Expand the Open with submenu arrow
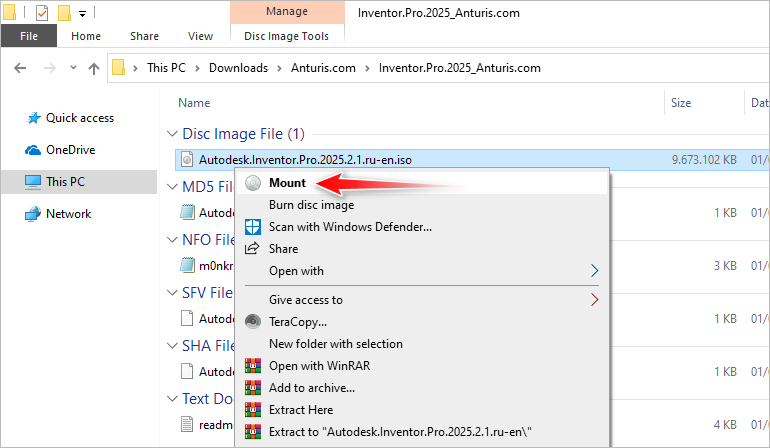Screen dimensions: 770x448 click(595, 271)
